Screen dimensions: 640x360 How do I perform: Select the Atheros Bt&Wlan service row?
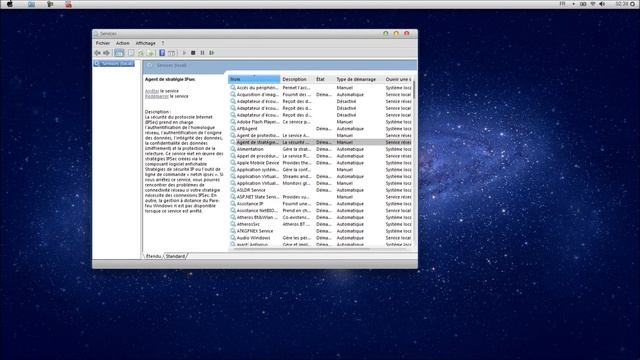(320, 218)
